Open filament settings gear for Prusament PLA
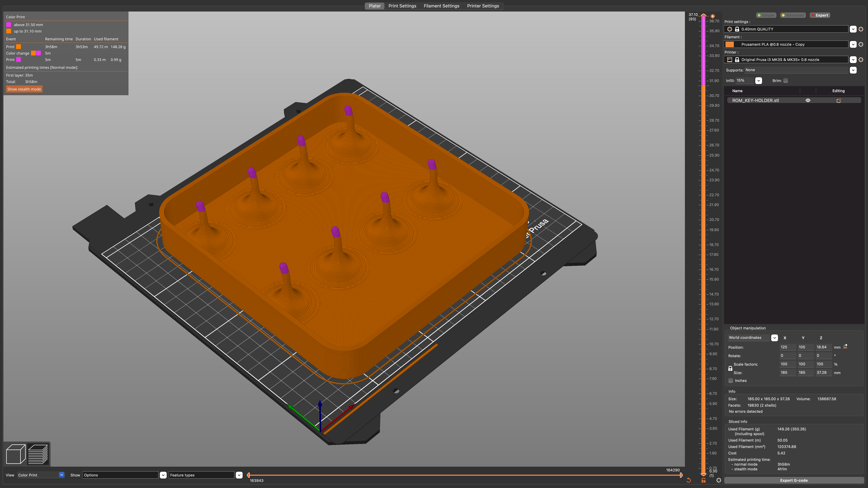 861,44
